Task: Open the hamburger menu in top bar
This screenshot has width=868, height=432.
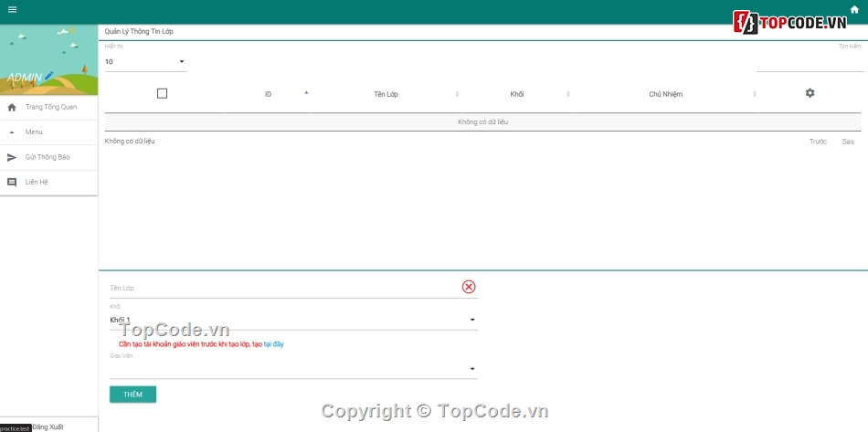Action: point(12,9)
